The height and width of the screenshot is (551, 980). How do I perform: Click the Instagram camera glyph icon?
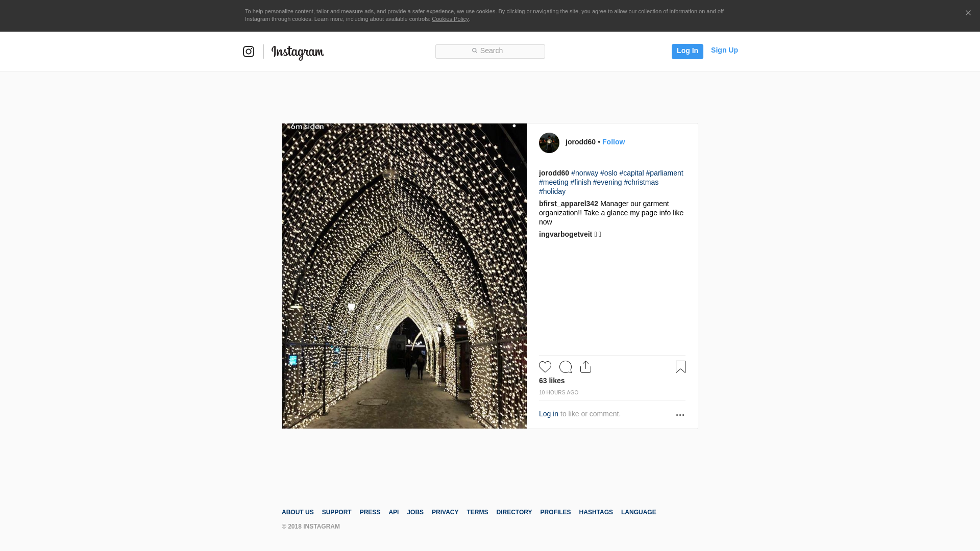[249, 52]
